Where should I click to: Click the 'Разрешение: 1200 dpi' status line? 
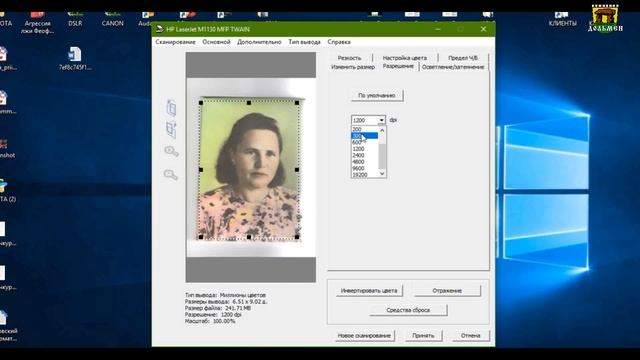(213, 315)
